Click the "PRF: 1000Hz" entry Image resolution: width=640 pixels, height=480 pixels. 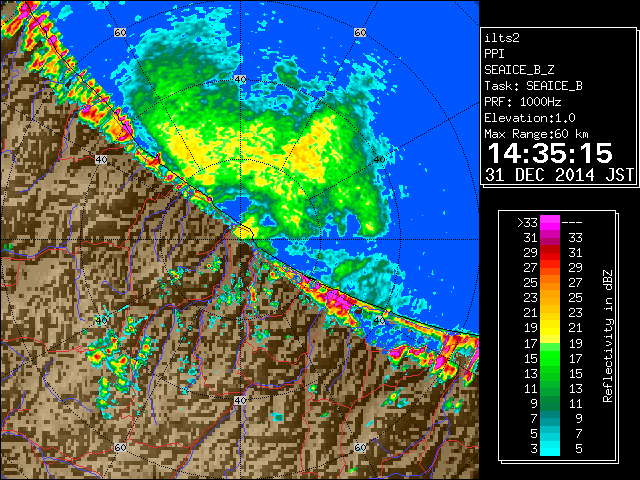coord(522,102)
